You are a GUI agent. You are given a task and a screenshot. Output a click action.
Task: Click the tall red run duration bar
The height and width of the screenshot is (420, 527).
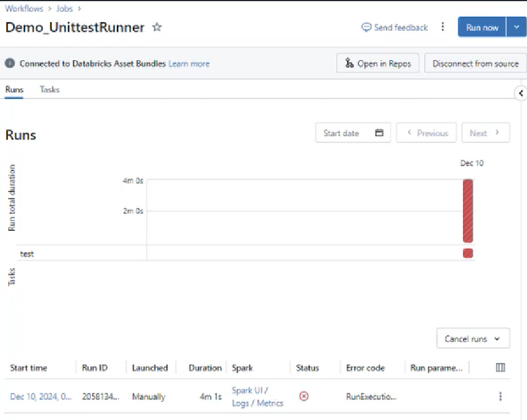[x=468, y=211]
